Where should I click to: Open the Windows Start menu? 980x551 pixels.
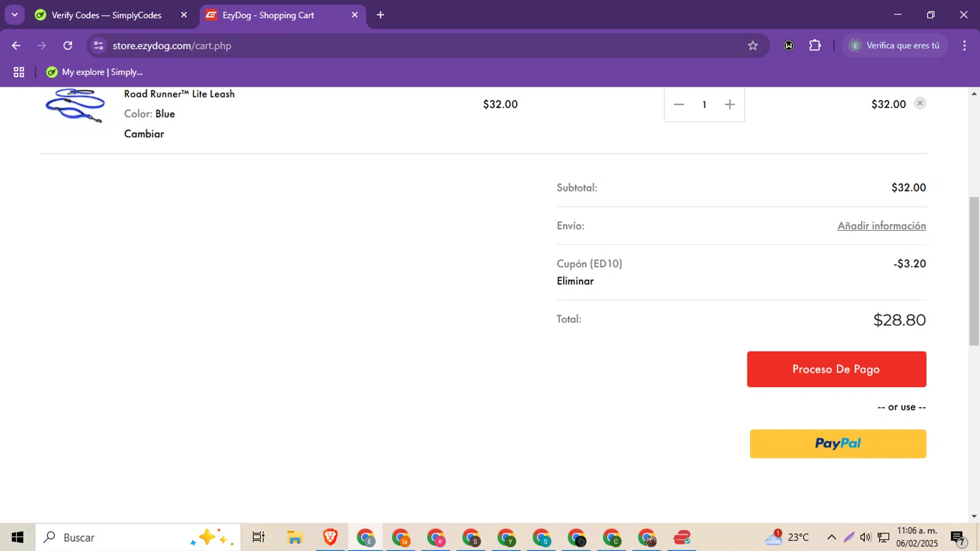pyautogui.click(x=18, y=537)
